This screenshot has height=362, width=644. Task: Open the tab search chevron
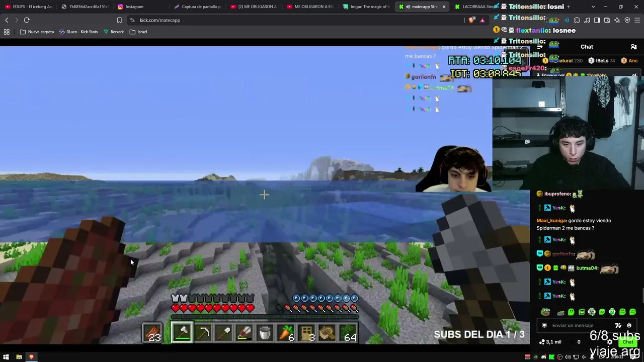point(593,7)
